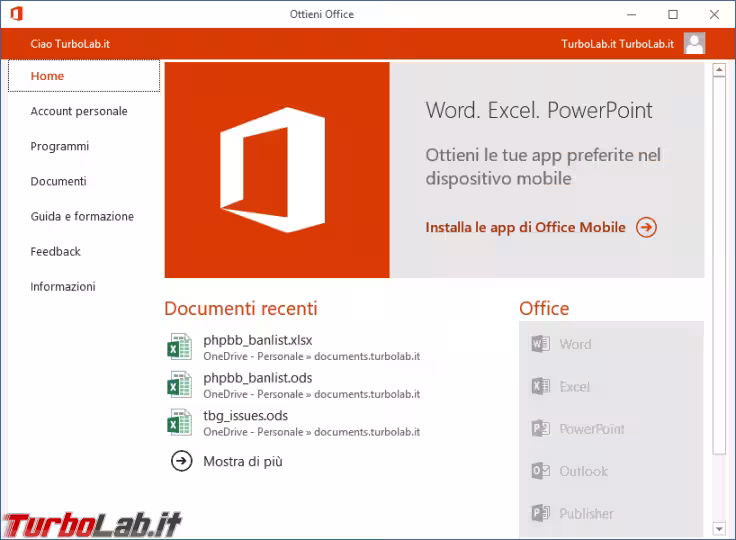Click the circled arrow beside Mostra di più

coord(182,461)
